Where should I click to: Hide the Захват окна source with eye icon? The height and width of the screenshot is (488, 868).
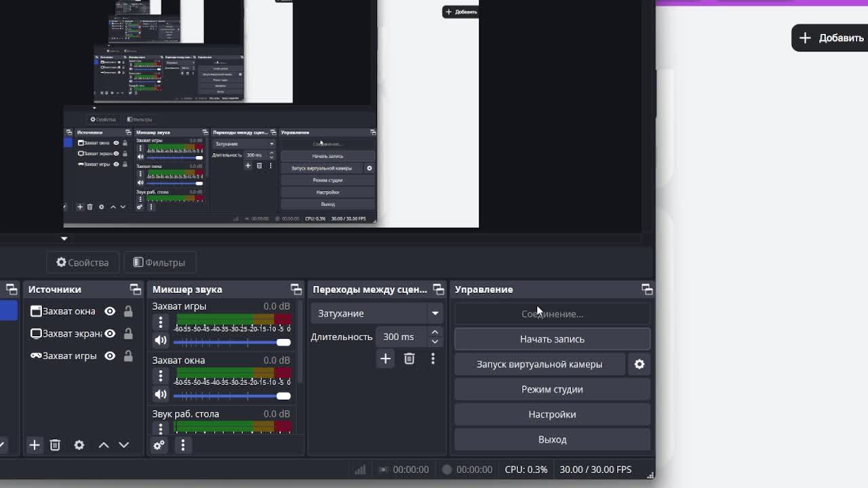[x=110, y=311]
